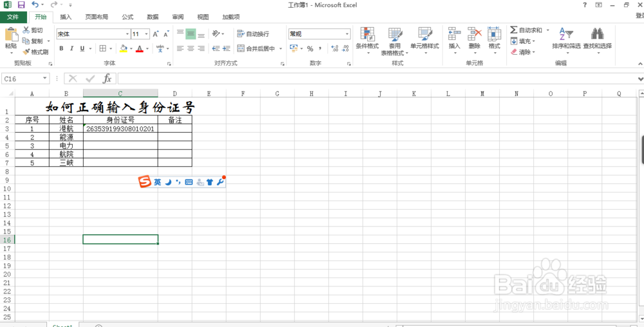The image size is (644, 327).
Task: Switch to Formulas (公式) tab
Action: [x=128, y=17]
